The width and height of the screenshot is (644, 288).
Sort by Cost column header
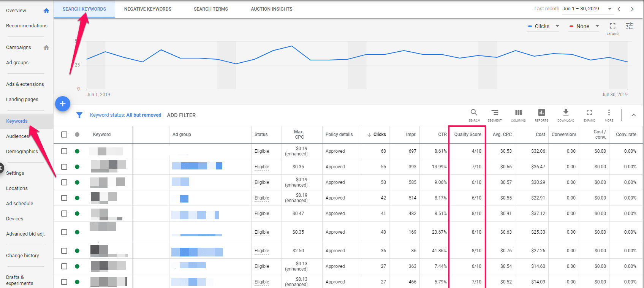click(540, 135)
